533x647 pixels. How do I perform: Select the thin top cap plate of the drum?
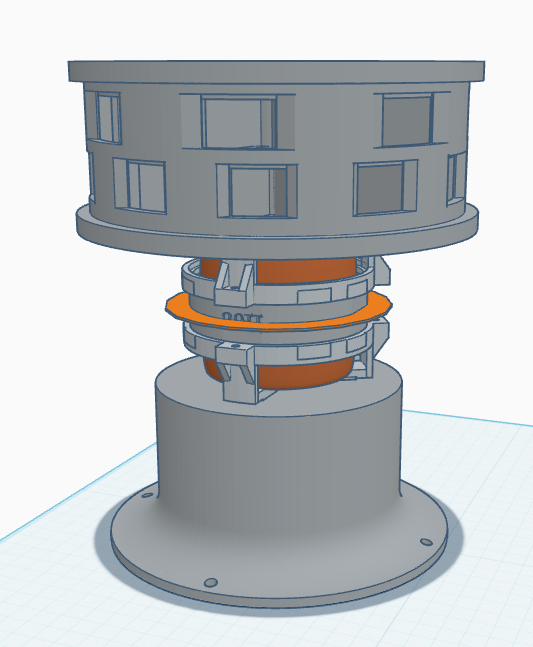(276, 71)
